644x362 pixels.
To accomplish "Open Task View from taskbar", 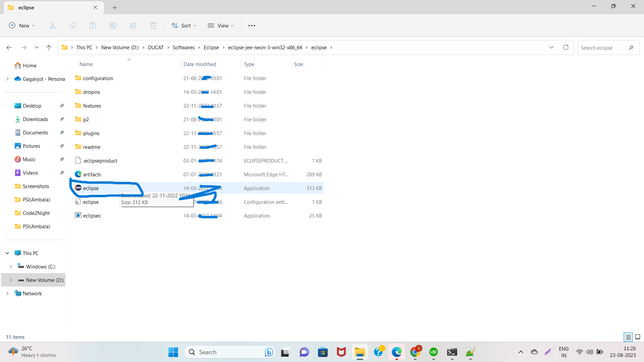I will point(285,352).
